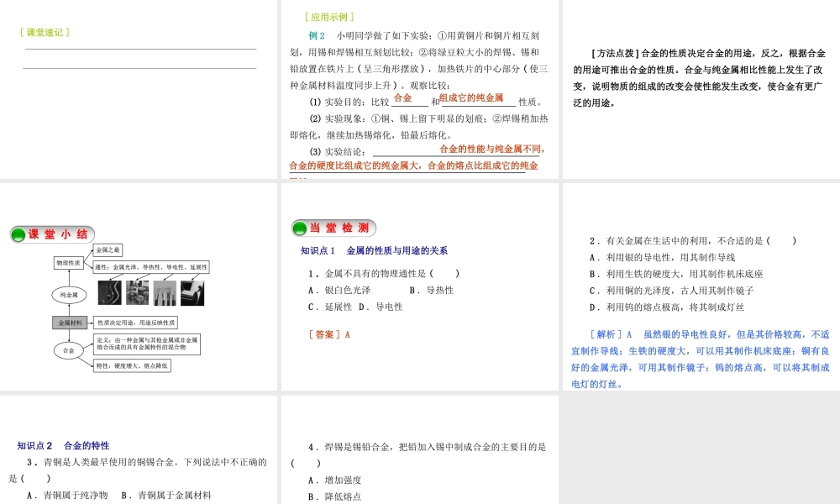Click the metal cookware photo in the diagram
The height and width of the screenshot is (504, 840).
[137, 293]
